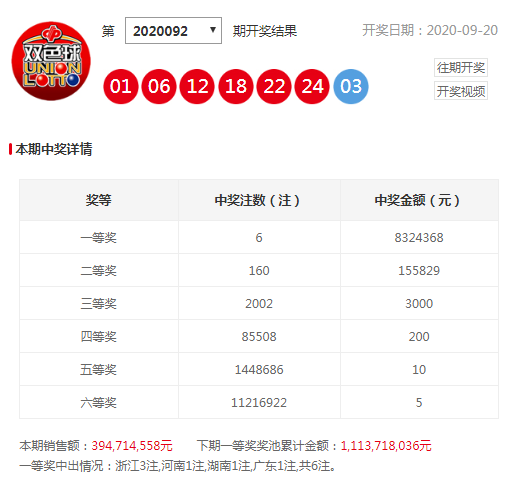Select first prize winner count 6

pyautogui.click(x=259, y=238)
